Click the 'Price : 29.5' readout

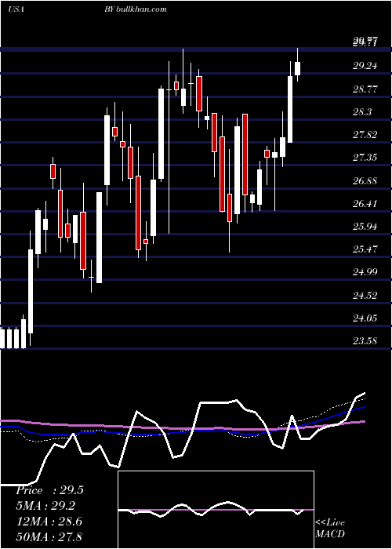49,490
